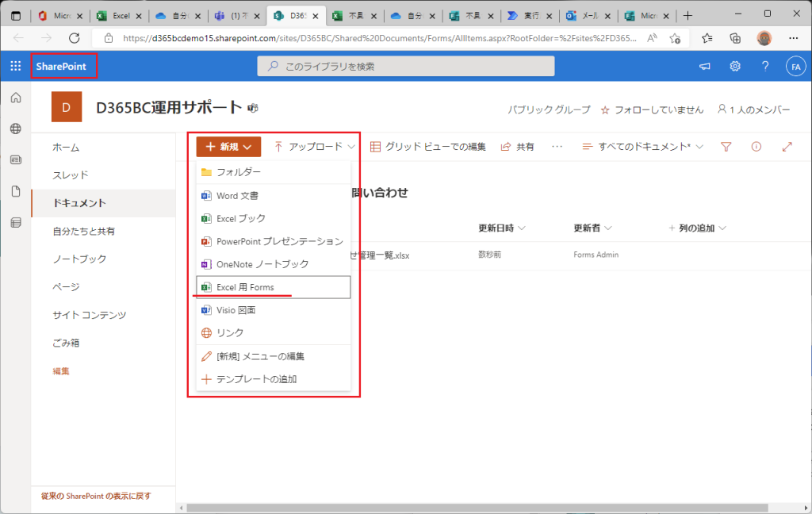Click the home icon in left app bar
The height and width of the screenshot is (514, 812).
click(x=15, y=98)
